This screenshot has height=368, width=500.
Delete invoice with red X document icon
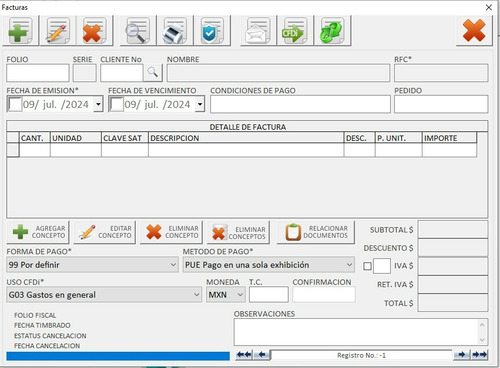tap(95, 31)
